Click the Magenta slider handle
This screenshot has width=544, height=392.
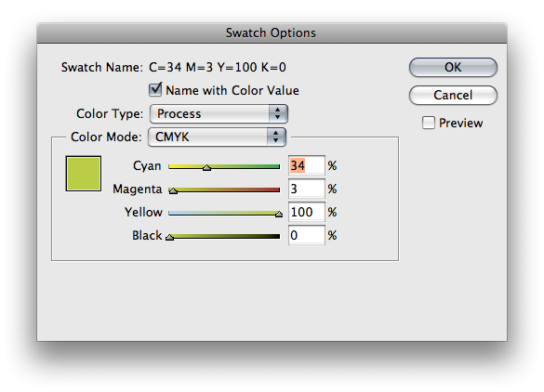(x=173, y=191)
